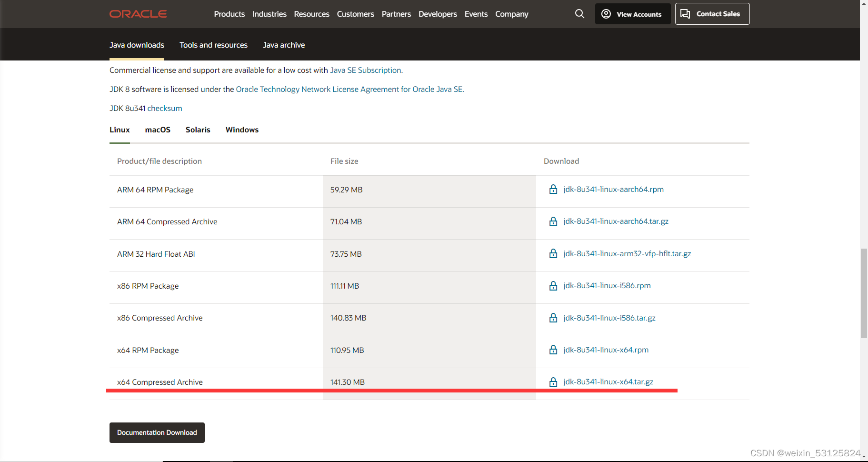Open the search magnifier icon
Screen dimensions: 868x462
pos(579,14)
